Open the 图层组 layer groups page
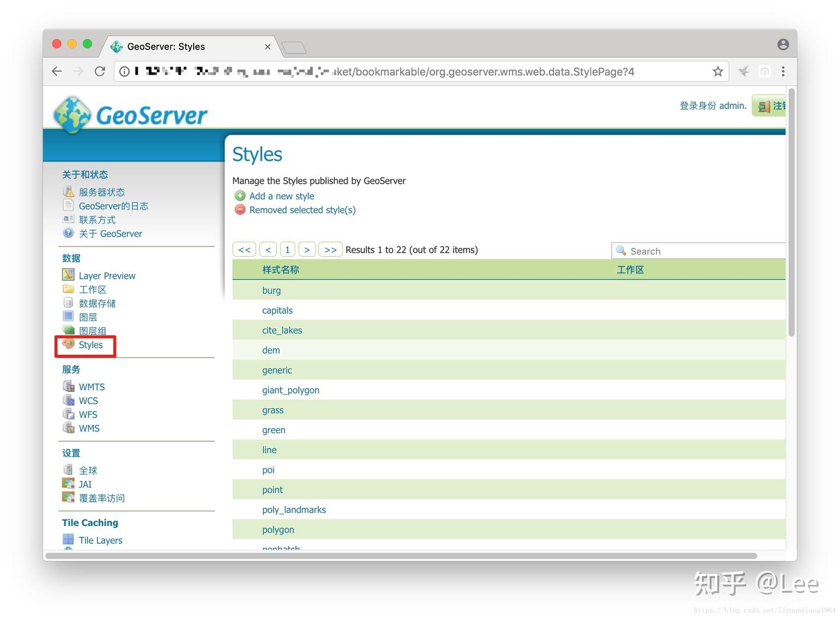The width and height of the screenshot is (840, 618). 92,331
